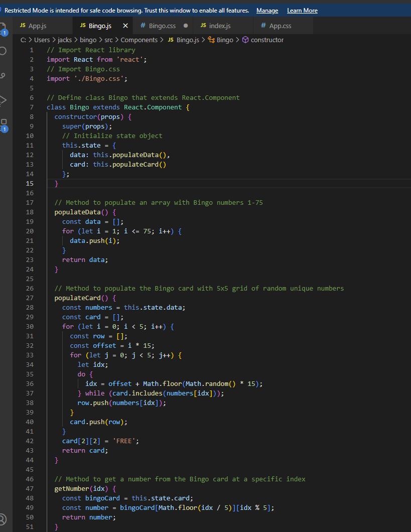Click 'class Bingo extends React.Component' text
Viewport: 411px width, 532px height.
point(114,107)
